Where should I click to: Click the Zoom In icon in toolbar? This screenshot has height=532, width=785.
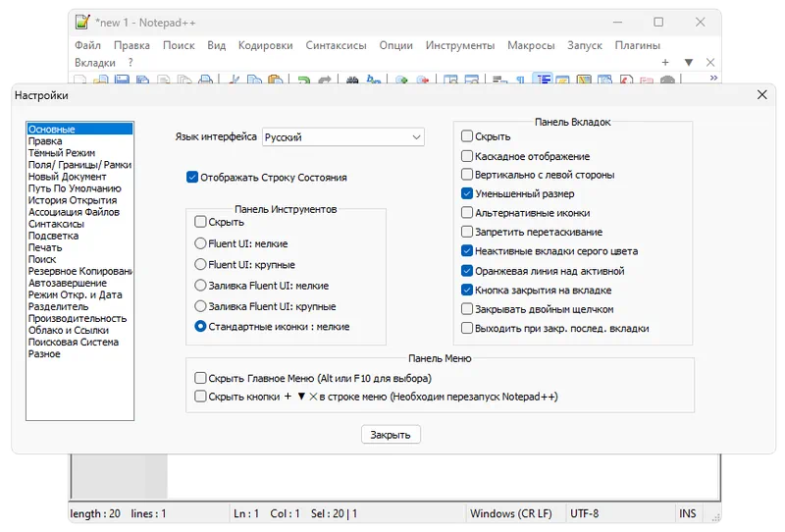[401, 80]
